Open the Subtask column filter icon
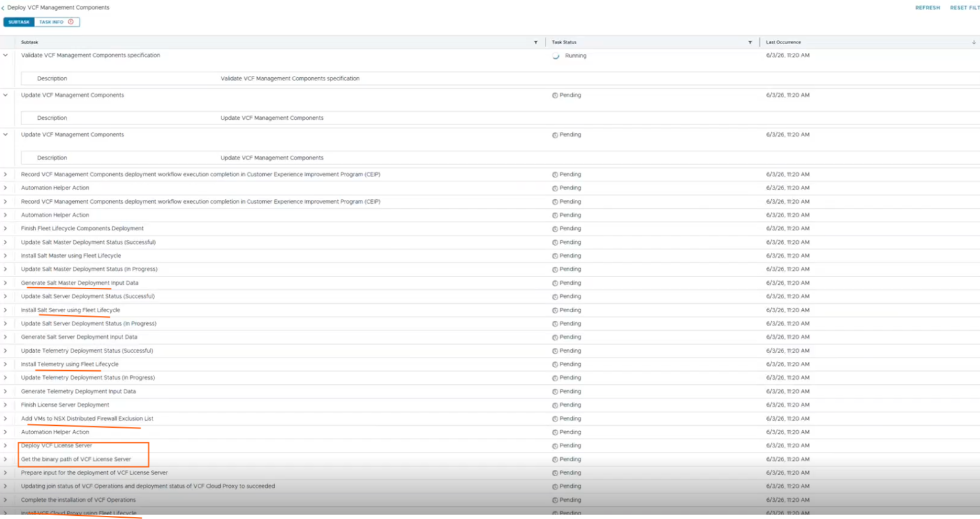The image size is (980, 519). [x=536, y=42]
